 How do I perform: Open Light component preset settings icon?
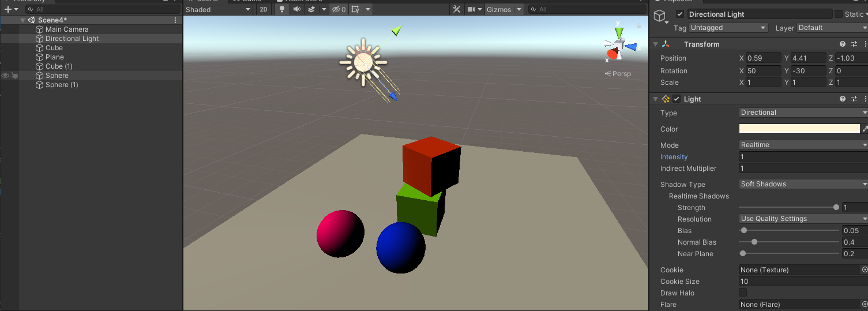[x=854, y=99]
